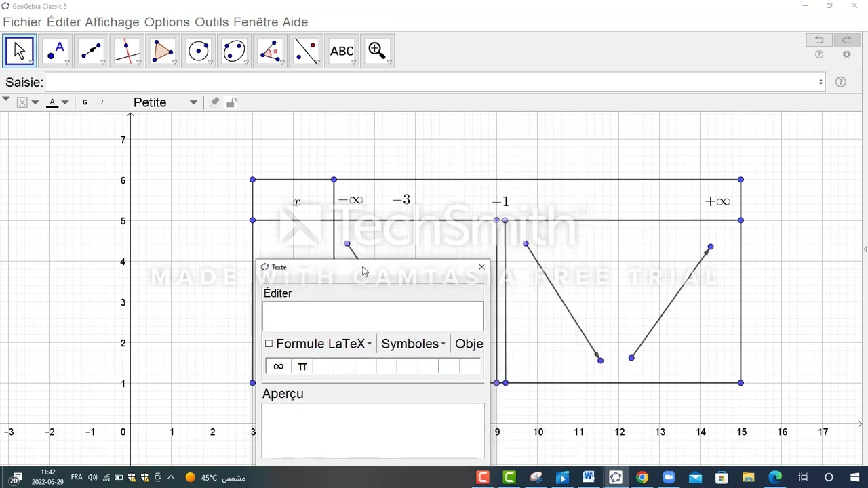Open the background color dropdown arrow

35,102
